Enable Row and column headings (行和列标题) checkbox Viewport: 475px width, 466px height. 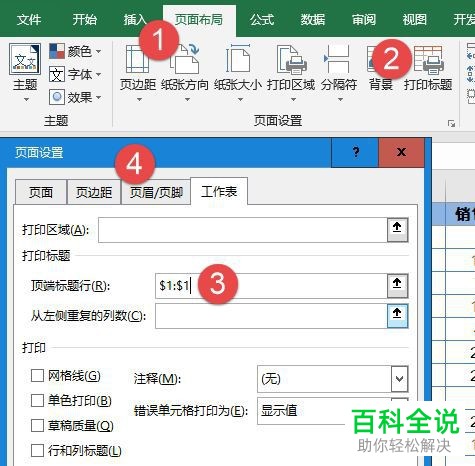coord(37,450)
